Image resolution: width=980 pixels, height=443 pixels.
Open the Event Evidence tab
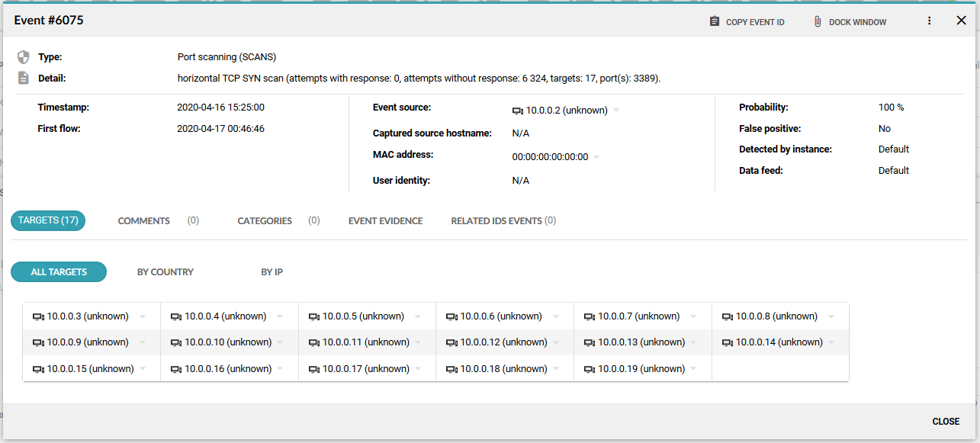coord(385,220)
